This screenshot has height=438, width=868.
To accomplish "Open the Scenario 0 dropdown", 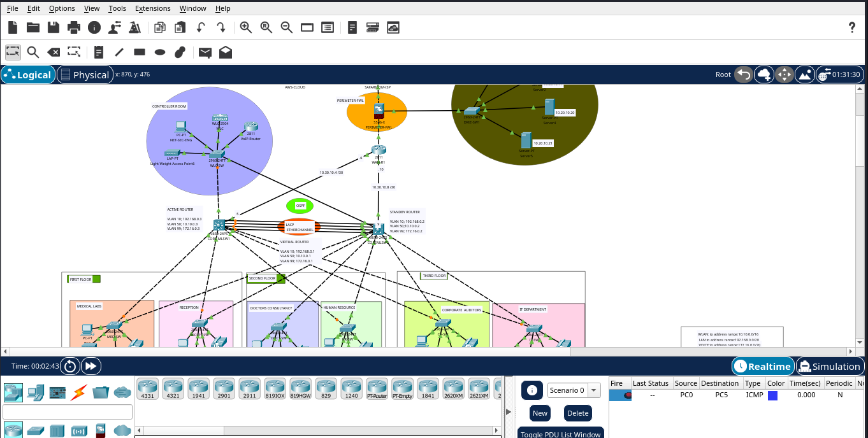I will (574, 390).
